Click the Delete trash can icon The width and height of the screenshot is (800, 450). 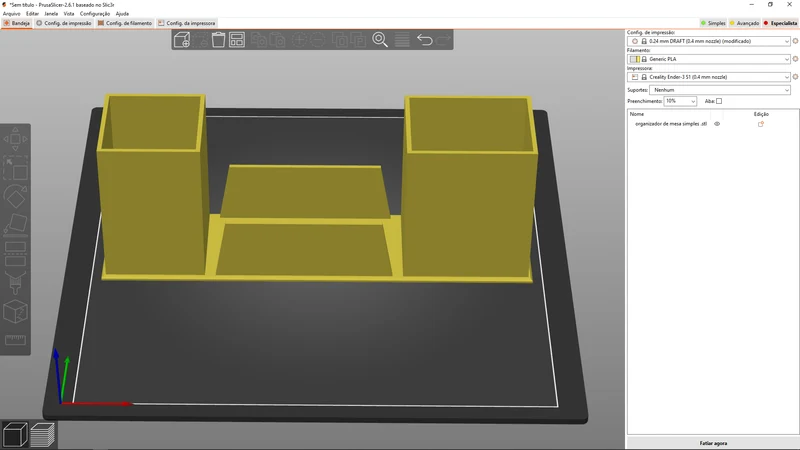[x=218, y=40]
